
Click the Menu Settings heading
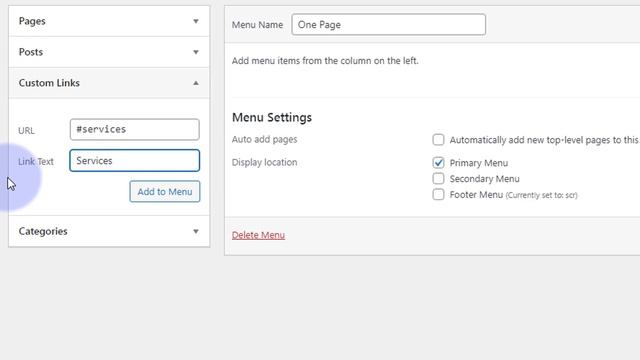click(272, 118)
